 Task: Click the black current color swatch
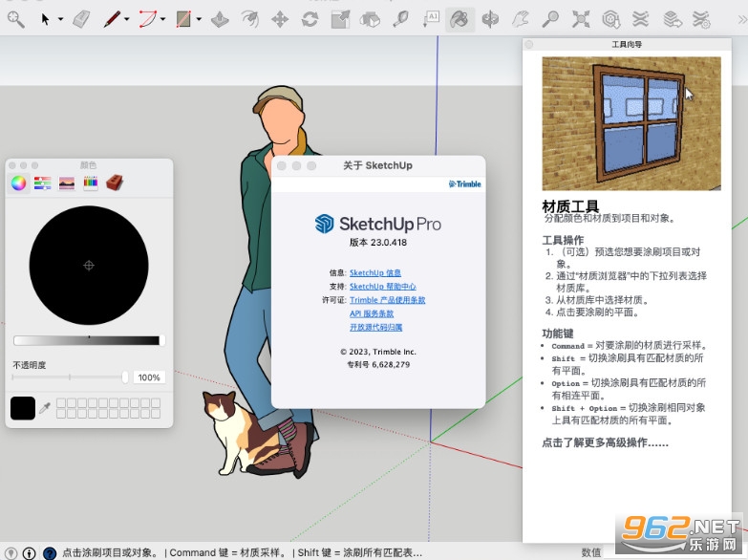[23, 408]
